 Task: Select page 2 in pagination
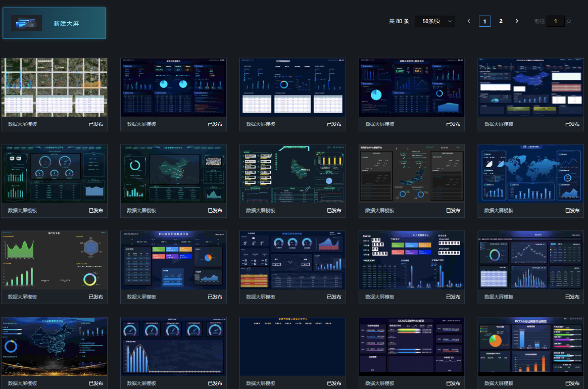(501, 21)
